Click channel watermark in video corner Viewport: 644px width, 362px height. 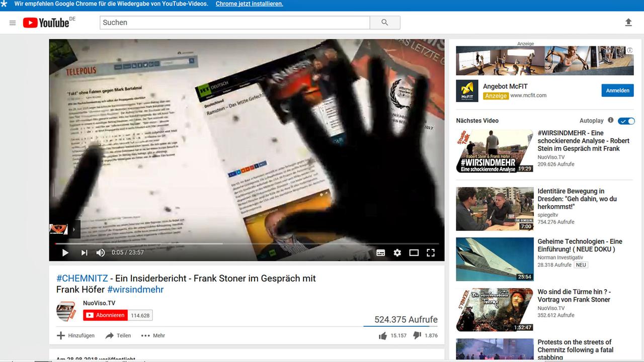[58, 229]
